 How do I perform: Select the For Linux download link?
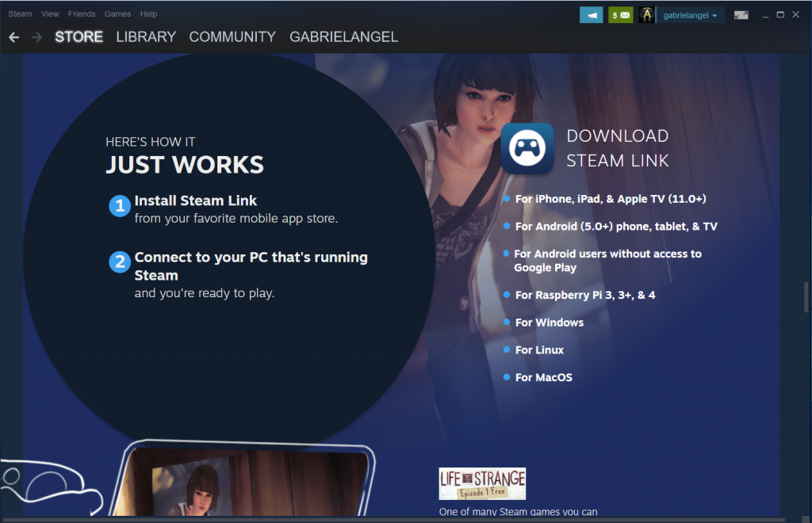539,349
